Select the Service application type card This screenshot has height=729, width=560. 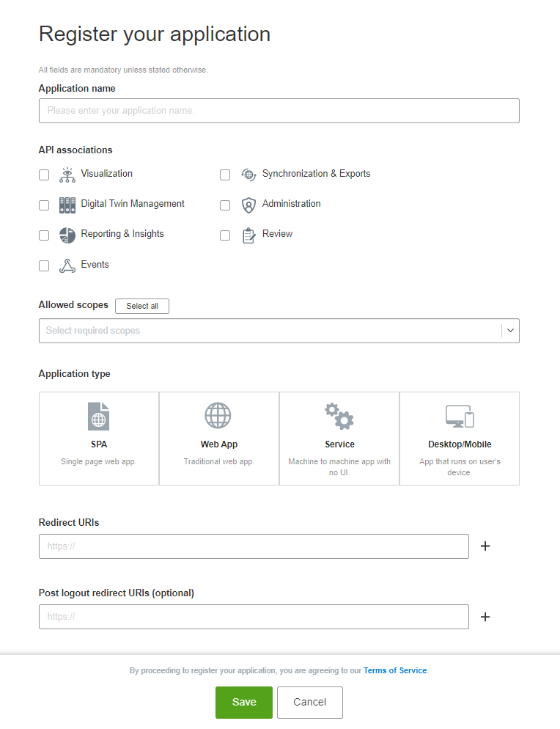pos(339,438)
